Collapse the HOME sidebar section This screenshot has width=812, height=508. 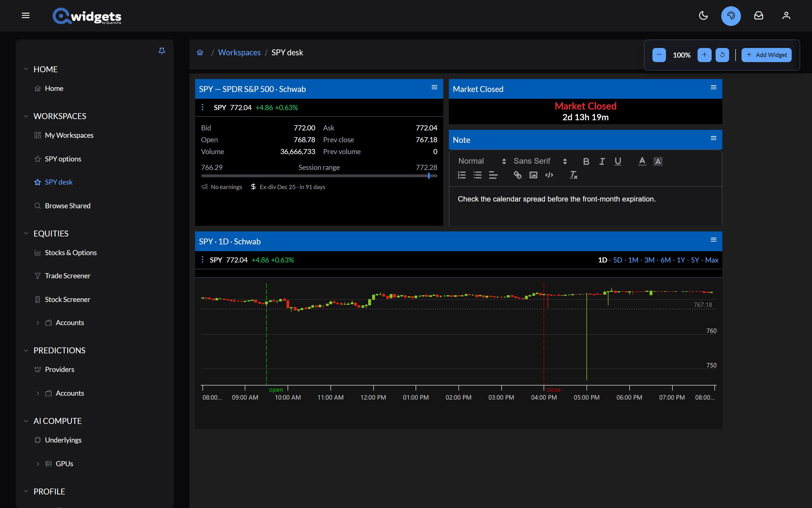[x=26, y=69]
